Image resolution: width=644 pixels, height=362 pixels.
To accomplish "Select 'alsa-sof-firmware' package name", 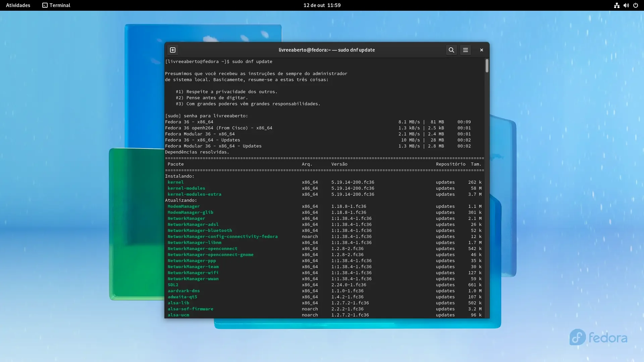I will (191, 309).
